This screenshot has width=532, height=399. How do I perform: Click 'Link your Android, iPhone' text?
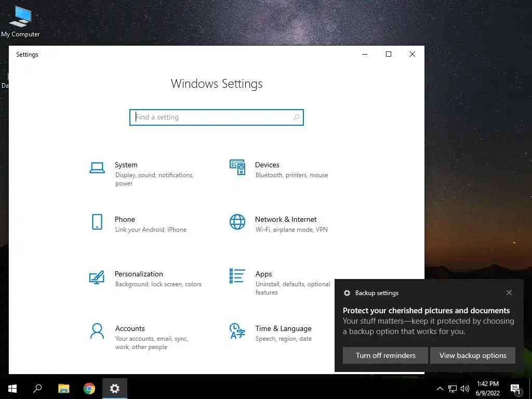click(x=151, y=230)
